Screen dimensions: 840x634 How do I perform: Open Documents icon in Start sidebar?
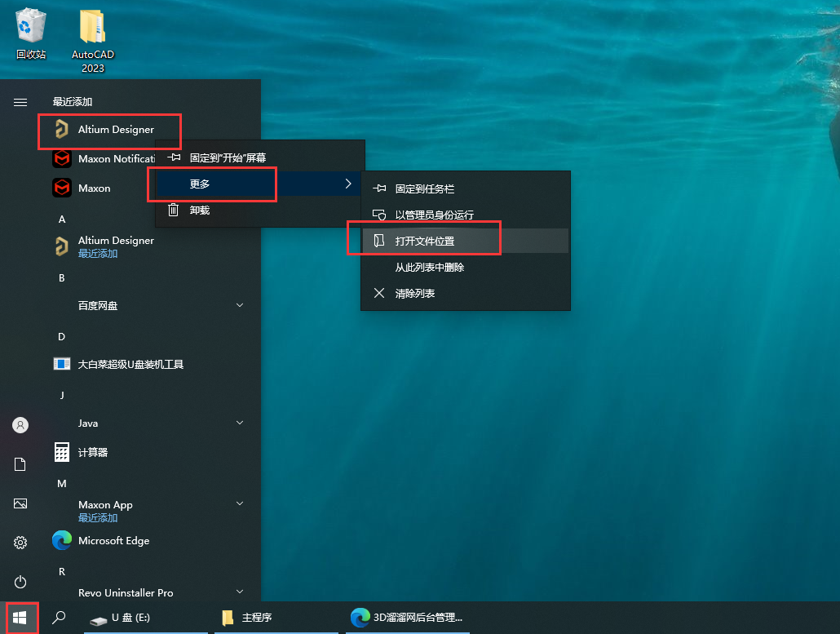(20, 464)
